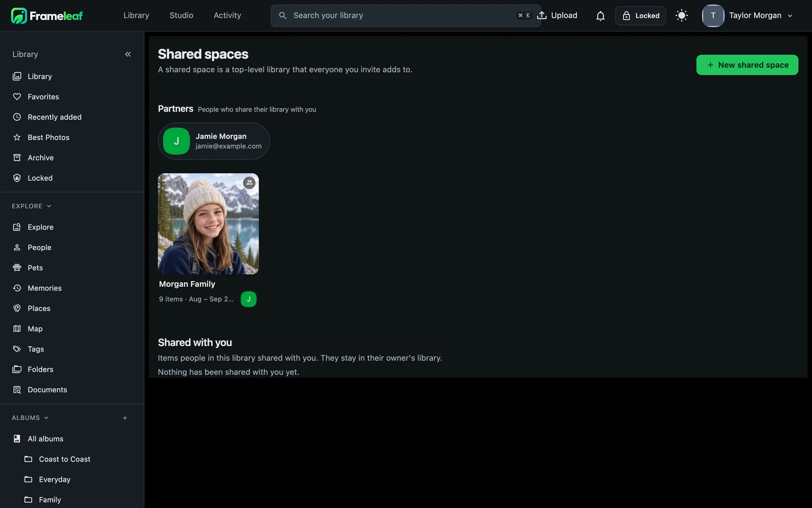Open Best Photos star item
The width and height of the screenshot is (812, 508).
(x=72, y=137)
